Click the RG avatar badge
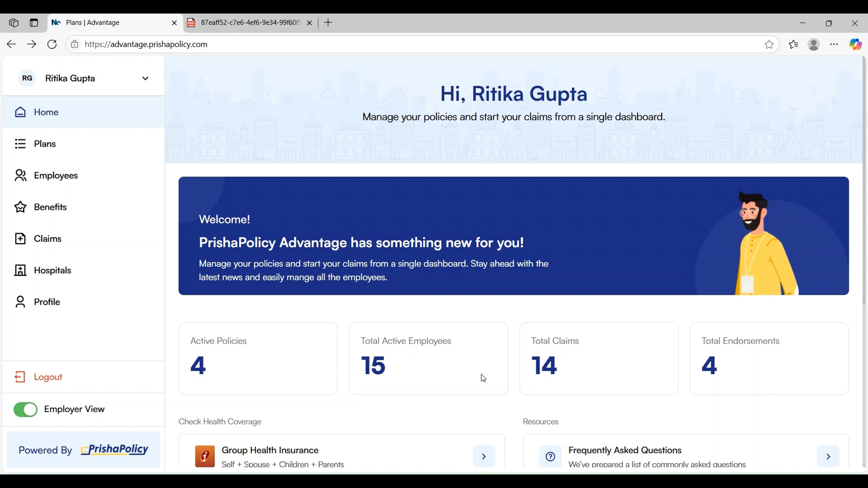 point(27,78)
